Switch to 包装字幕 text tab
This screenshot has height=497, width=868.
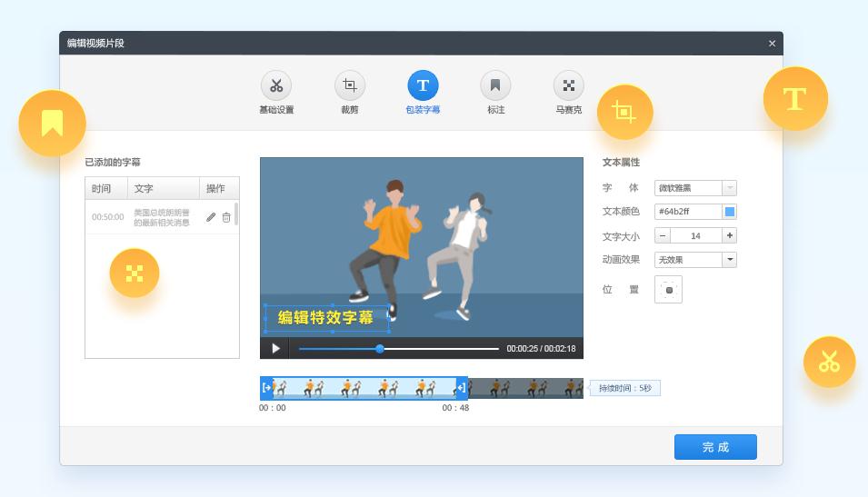[x=423, y=86]
